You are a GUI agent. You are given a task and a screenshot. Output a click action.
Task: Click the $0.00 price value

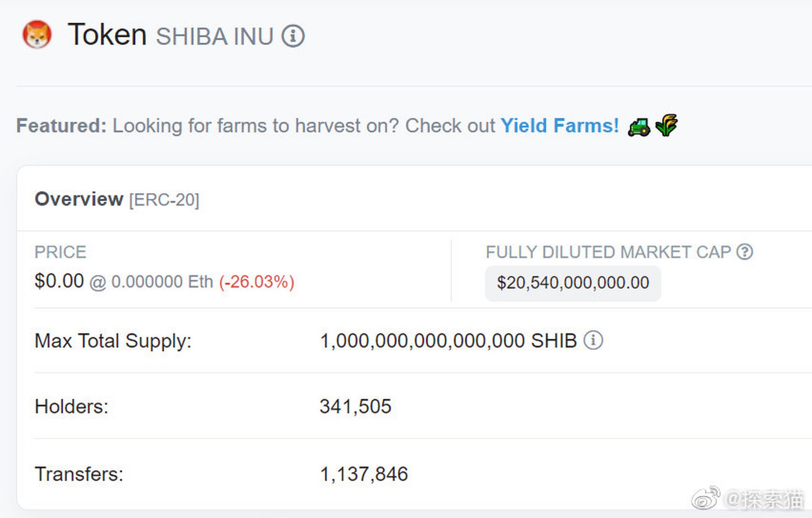(59, 281)
